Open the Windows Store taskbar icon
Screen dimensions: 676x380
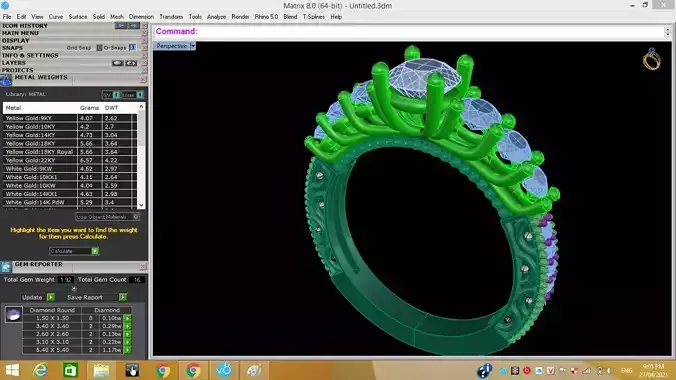click(70, 371)
